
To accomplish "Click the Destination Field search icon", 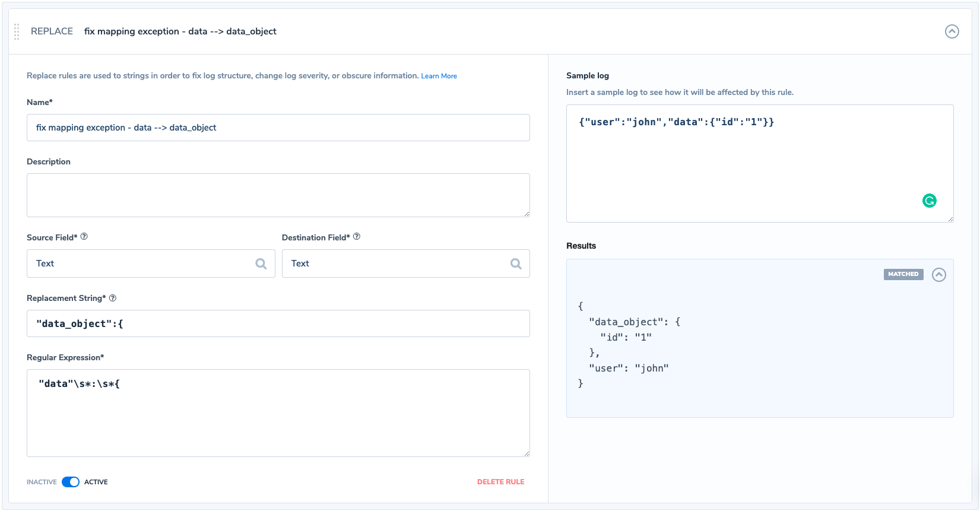I will tap(516, 264).
